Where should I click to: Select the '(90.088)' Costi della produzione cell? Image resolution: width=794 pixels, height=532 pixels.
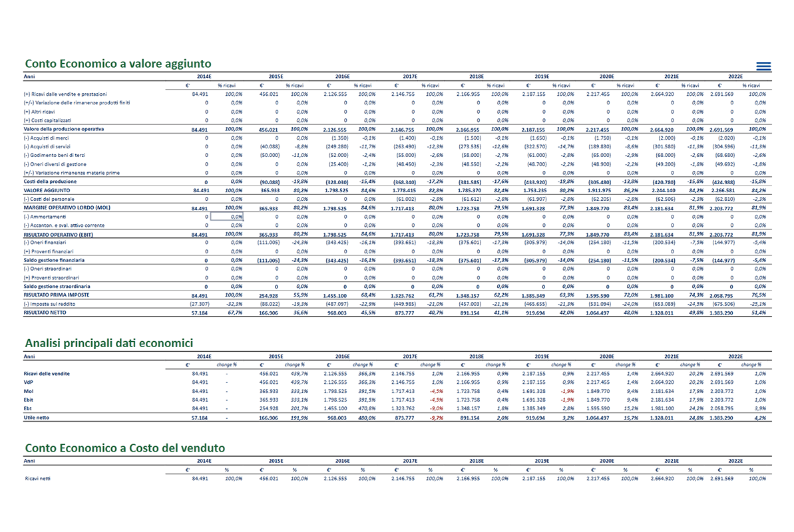click(270, 182)
